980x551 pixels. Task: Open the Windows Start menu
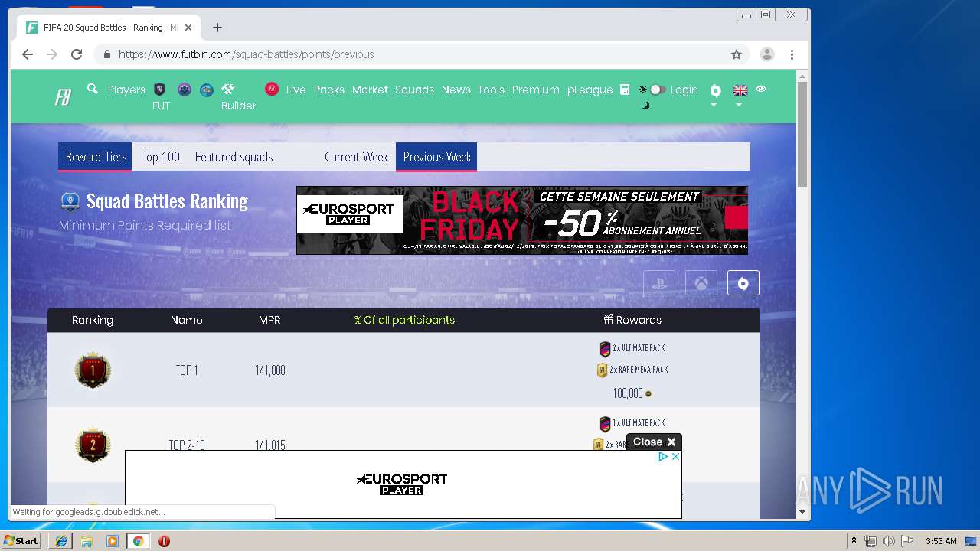[21, 541]
